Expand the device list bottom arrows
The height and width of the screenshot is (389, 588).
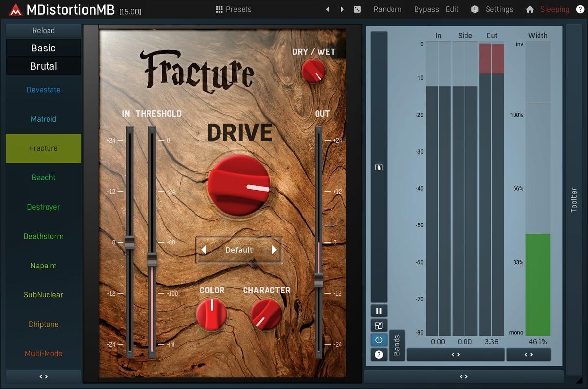click(44, 377)
